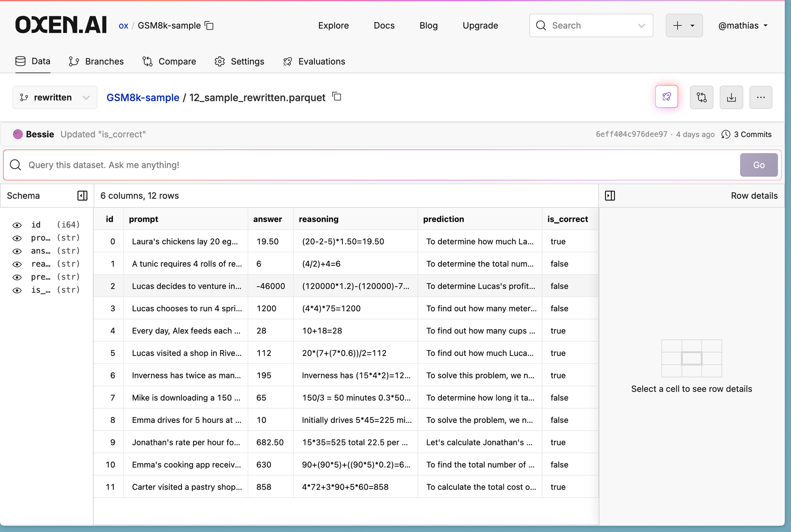Image resolution: width=791 pixels, height=532 pixels.
Task: Hide the id column via eye icon
Action: pyautogui.click(x=17, y=225)
